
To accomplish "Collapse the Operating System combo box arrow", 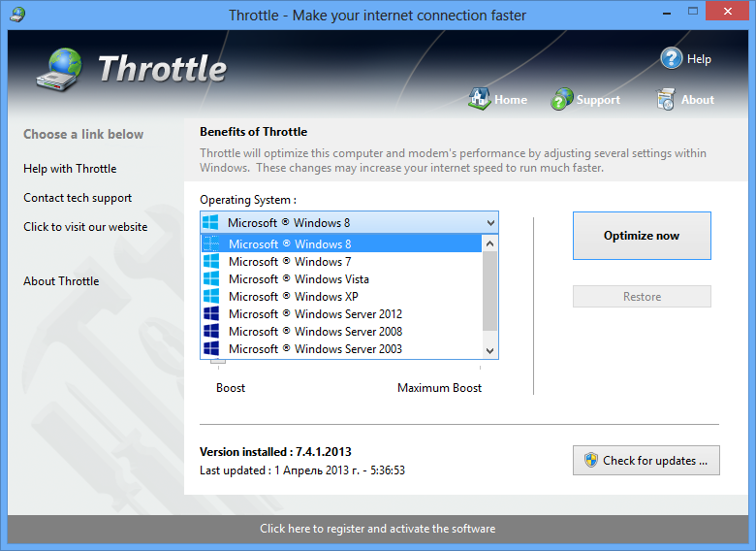I will (x=490, y=223).
